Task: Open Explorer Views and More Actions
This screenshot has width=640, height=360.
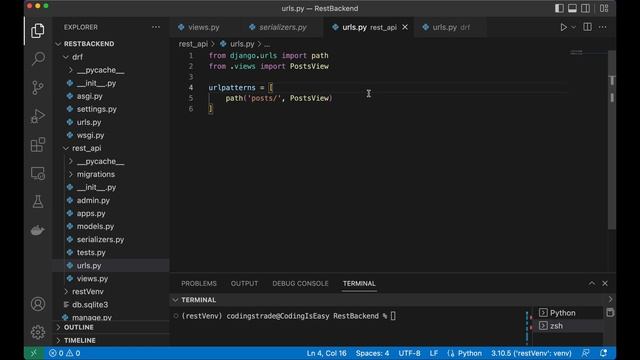Action: (x=156, y=27)
